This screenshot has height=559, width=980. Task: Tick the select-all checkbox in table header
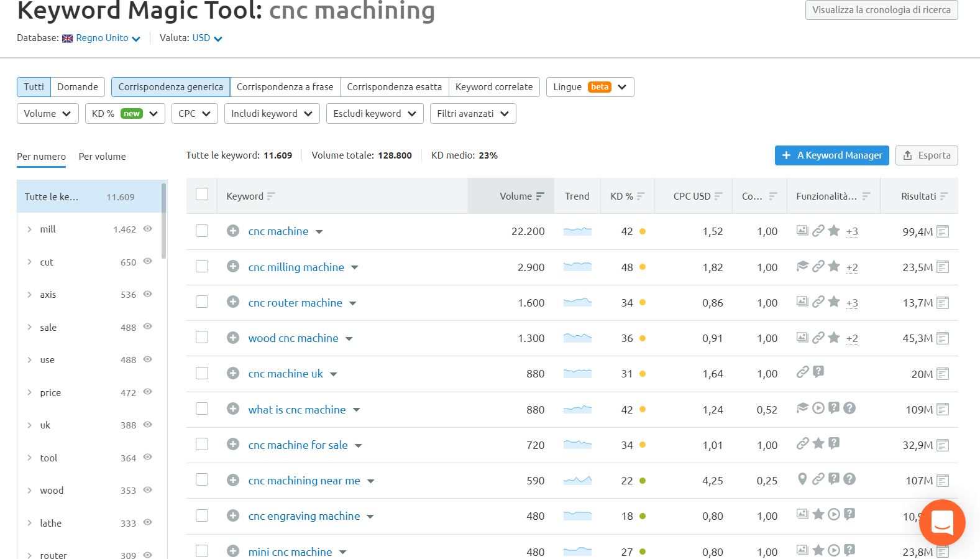pos(202,194)
